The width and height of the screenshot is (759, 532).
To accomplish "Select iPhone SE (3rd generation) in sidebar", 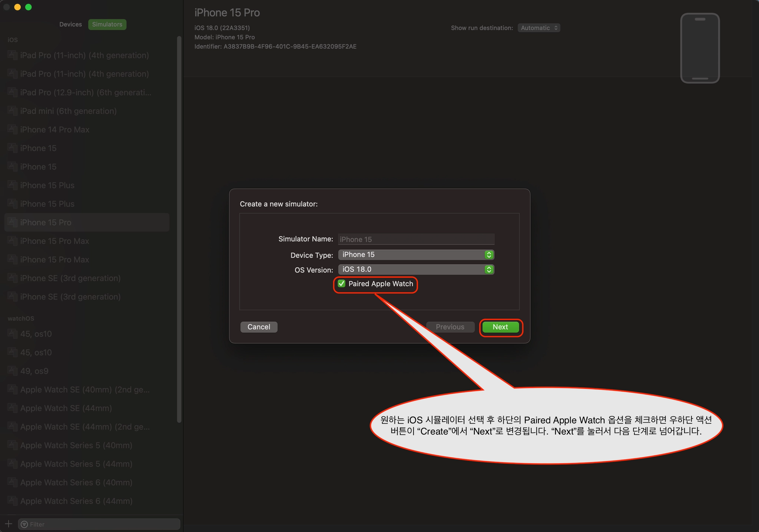I will tap(70, 278).
